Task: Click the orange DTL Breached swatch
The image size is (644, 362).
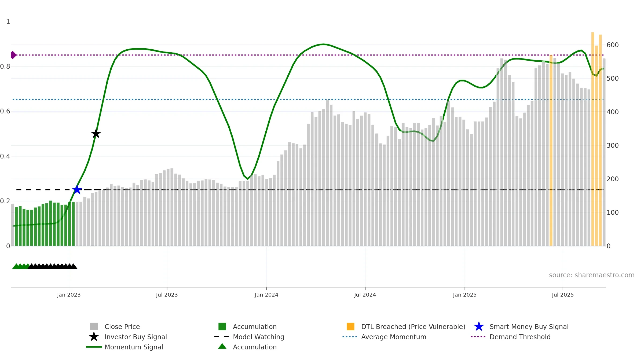Action: [350, 327]
